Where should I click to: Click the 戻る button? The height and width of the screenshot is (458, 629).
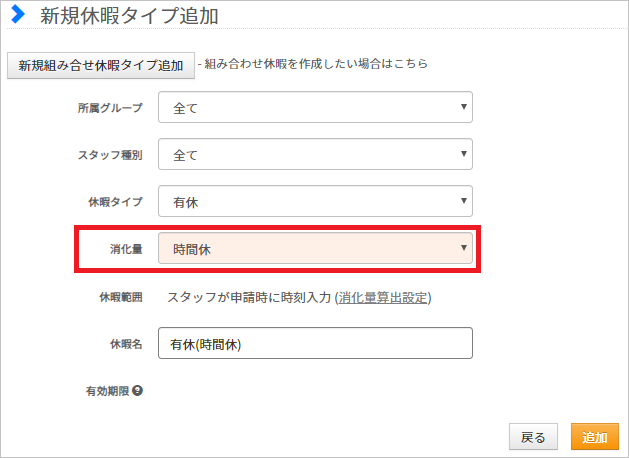pos(533,437)
